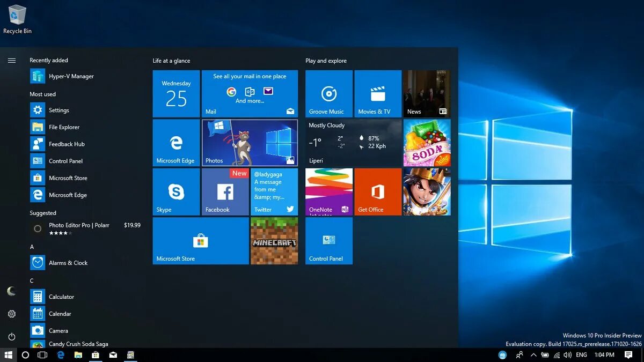The image size is (644, 362).
Task: Click the Windows Start button on the taskbar
Action: (x=9, y=355)
